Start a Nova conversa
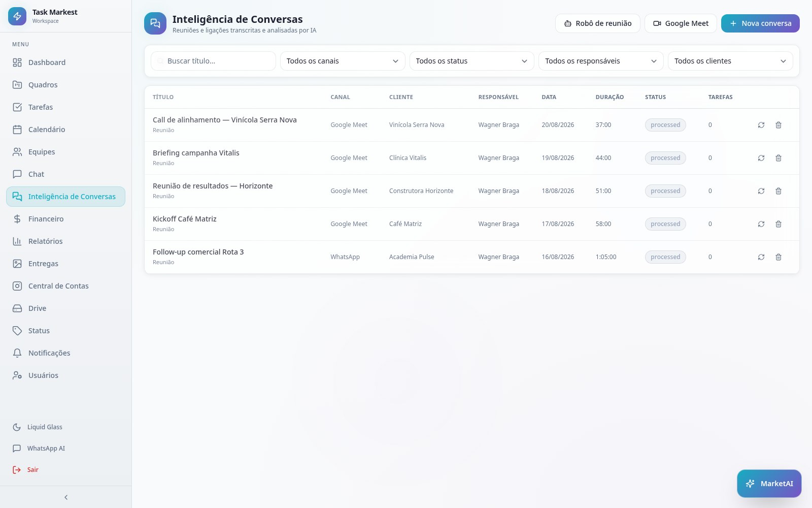Viewport: 812px width, 508px height. coord(760,23)
